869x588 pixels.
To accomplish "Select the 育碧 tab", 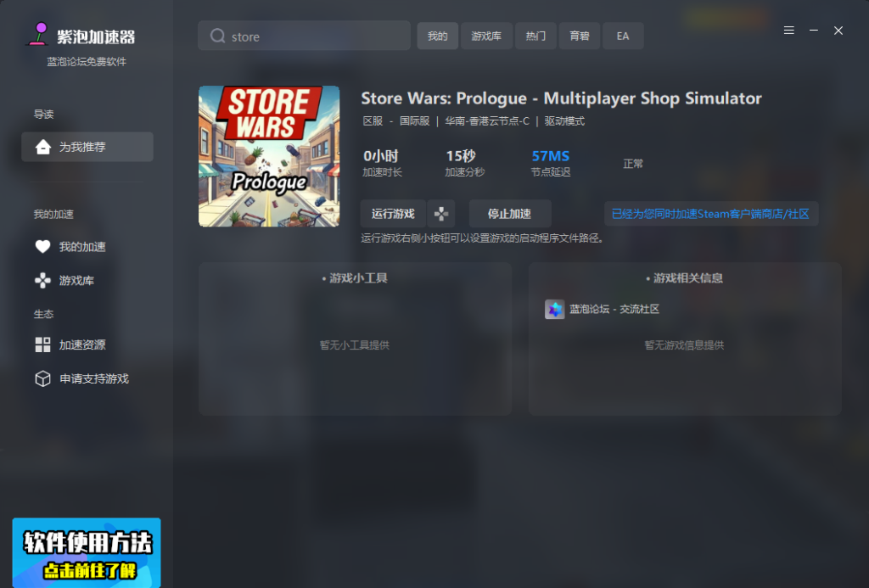I will (579, 36).
